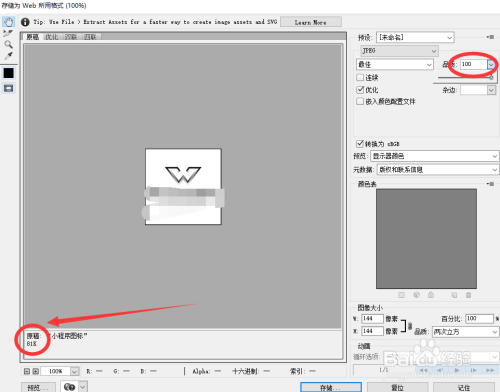The width and height of the screenshot is (500, 392).
Task: Click the 复位 reset button
Action: pos(397,387)
